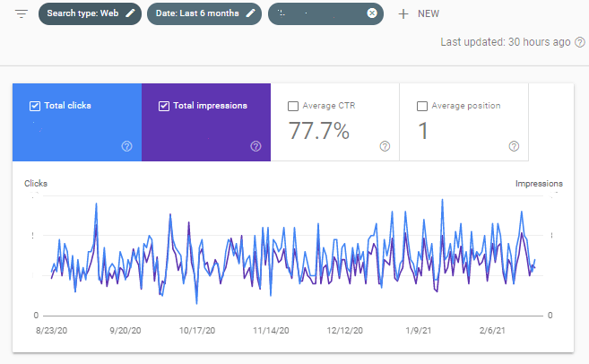
Task: Click the 8/23/20 date label
Action: pyautogui.click(x=51, y=331)
